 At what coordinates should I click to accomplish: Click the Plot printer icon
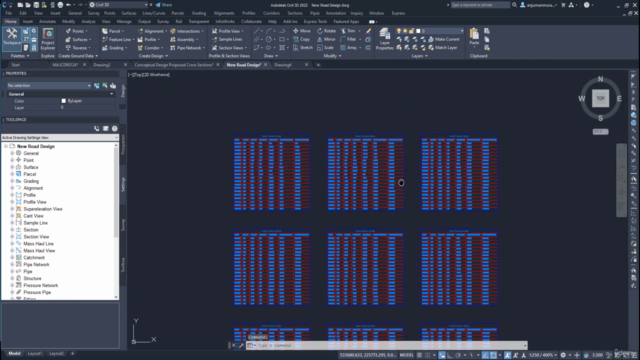click(60, 5)
